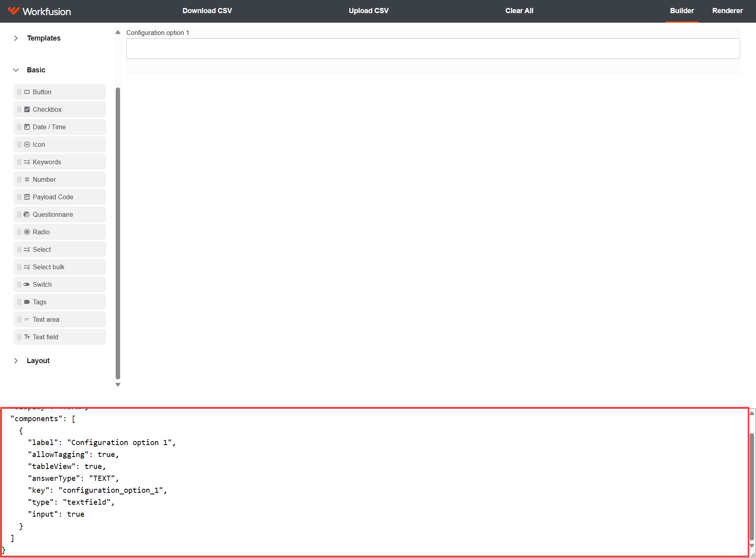Click the JSON editor scroll-down arrow
756x558 pixels.
752,546
